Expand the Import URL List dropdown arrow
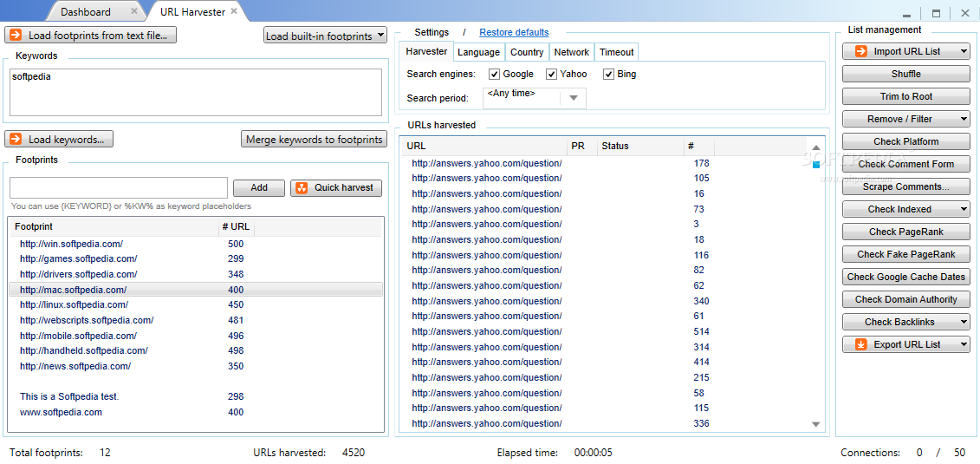The height and width of the screenshot is (464, 980). click(x=964, y=52)
